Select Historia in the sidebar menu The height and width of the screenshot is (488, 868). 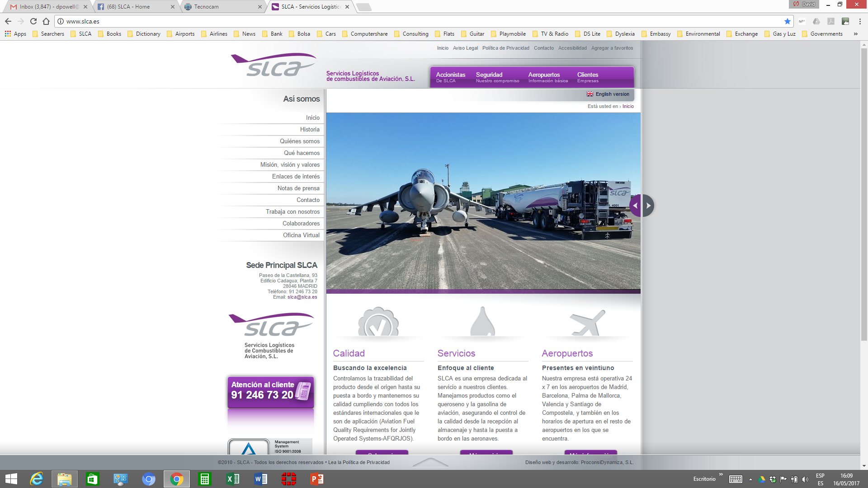click(310, 129)
